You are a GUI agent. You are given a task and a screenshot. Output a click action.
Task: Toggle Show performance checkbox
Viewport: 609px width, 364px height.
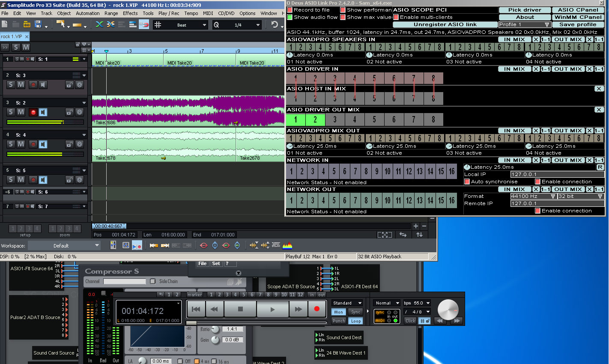pyautogui.click(x=343, y=10)
